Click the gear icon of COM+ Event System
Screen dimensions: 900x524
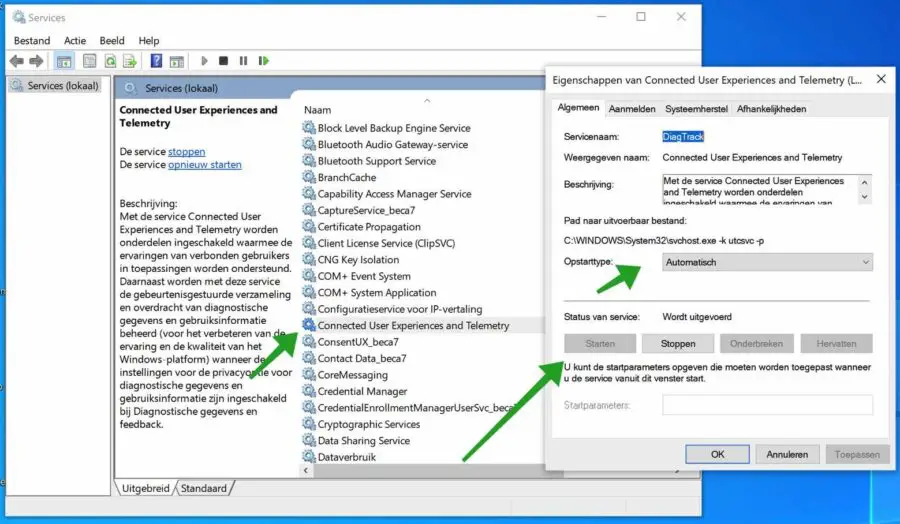309,275
